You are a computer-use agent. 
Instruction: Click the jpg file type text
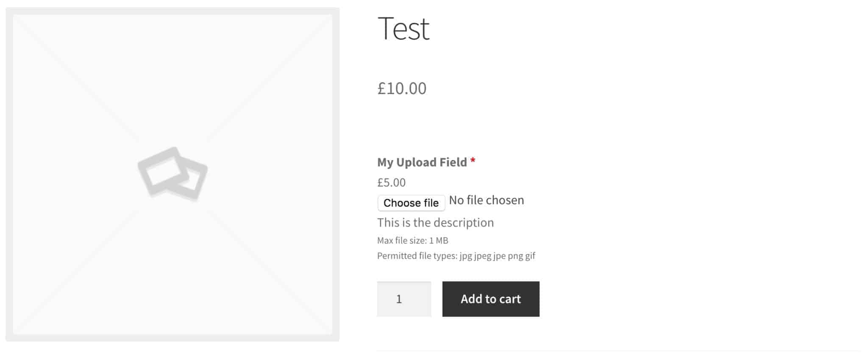(465, 255)
